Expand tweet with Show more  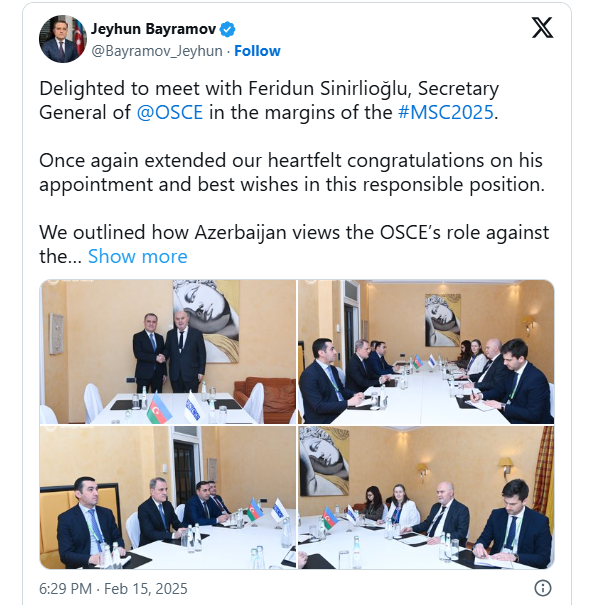pos(138,256)
